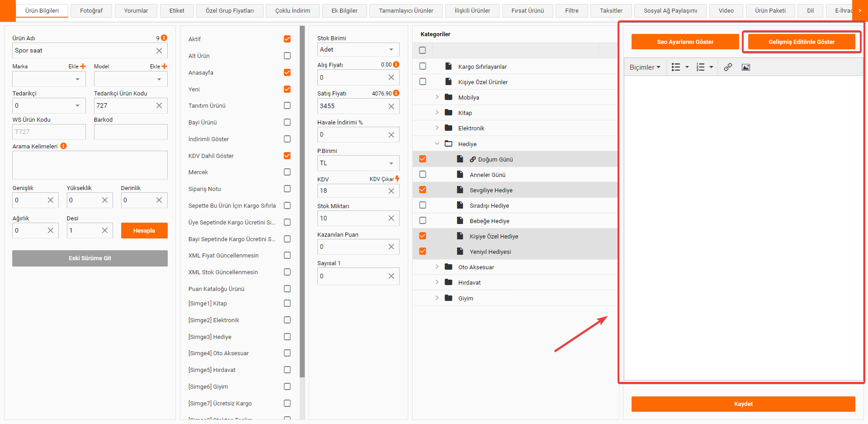Clear the Yükseklik field X icon
The width and height of the screenshot is (868, 424).
(105, 200)
